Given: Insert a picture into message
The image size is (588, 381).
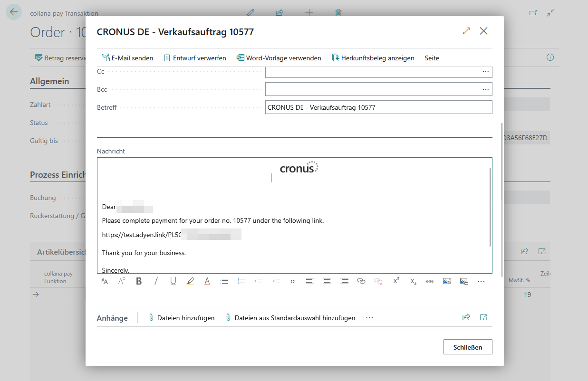Looking at the screenshot, I should [x=447, y=281].
